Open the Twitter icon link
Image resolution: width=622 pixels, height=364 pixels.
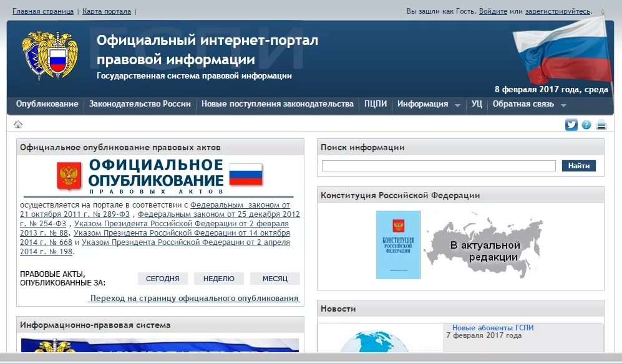click(x=571, y=125)
